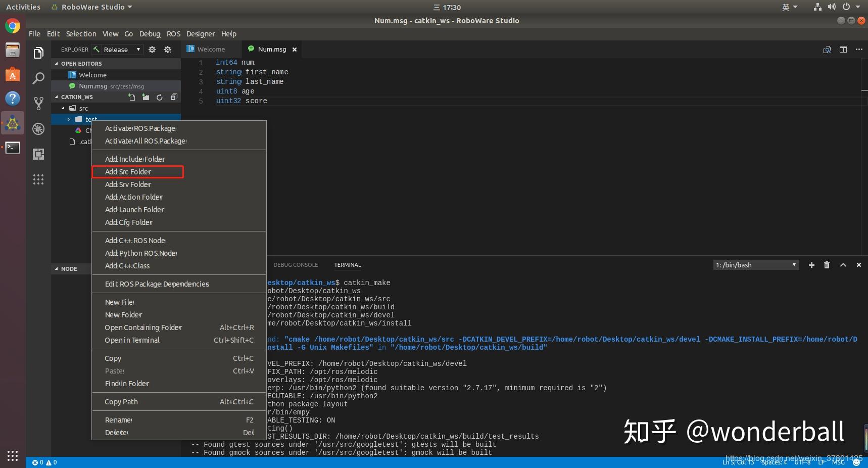The height and width of the screenshot is (468, 868).
Task: Maximize the terminal panel with the up chevron
Action: pos(843,265)
